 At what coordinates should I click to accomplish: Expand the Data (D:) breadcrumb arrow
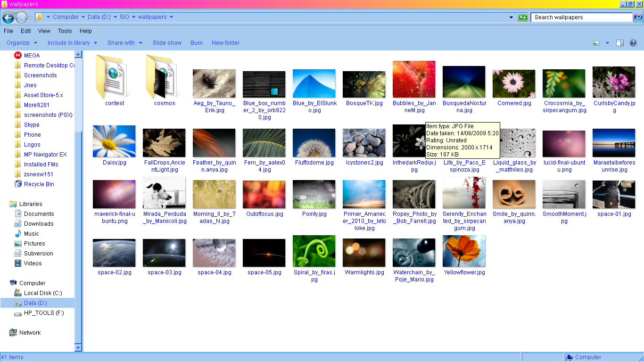coord(115,17)
